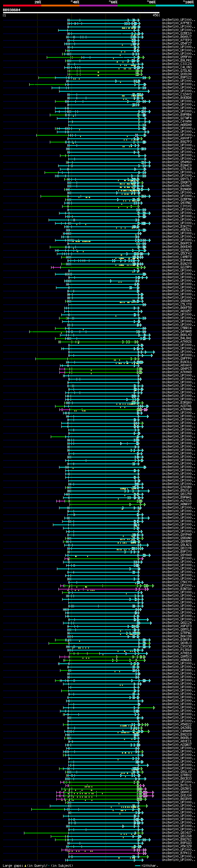Select hit label UniRef100_Q4Z6B1
Viewport: 197px width, 868px height.
177,728
